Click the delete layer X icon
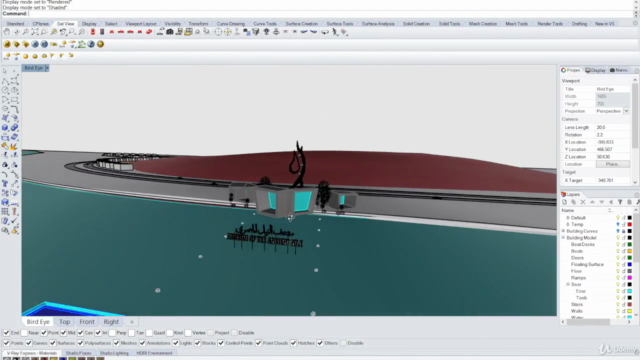This screenshot has width=640, height=360. click(x=583, y=202)
